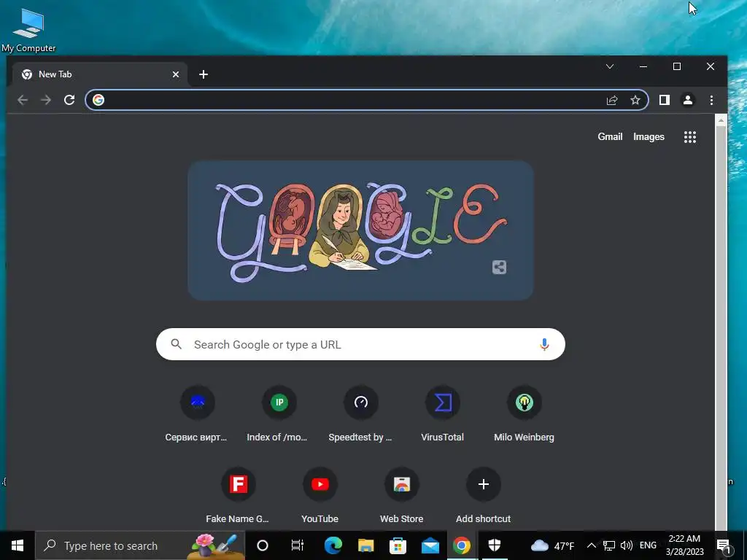Viewport: 747px width, 560px height.
Task: Click Add shortcut plus button
Action: click(483, 484)
